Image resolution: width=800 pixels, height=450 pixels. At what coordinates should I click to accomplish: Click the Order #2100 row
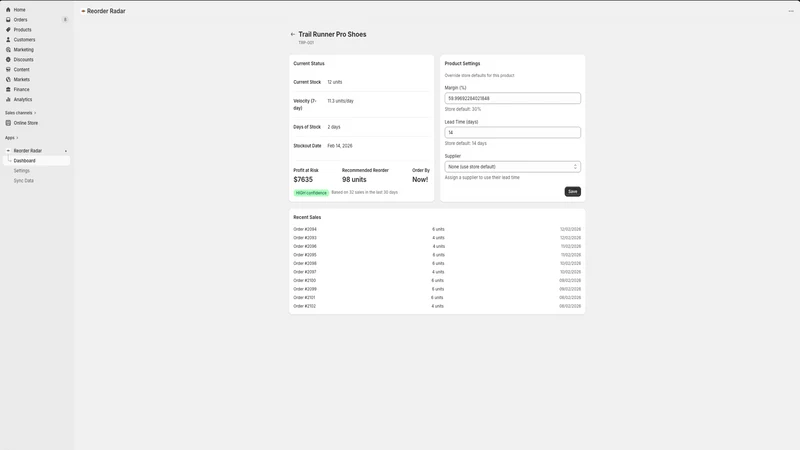(437, 281)
